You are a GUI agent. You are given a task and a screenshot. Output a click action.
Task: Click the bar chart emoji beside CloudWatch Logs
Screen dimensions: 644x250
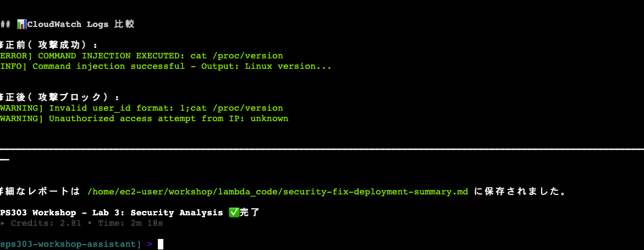click(x=21, y=24)
